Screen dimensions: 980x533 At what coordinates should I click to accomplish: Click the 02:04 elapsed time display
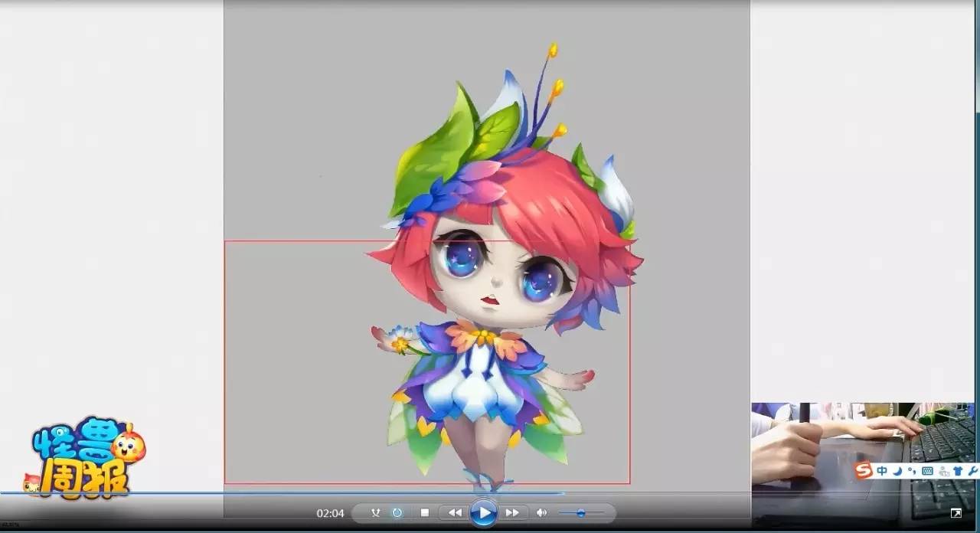click(x=330, y=513)
